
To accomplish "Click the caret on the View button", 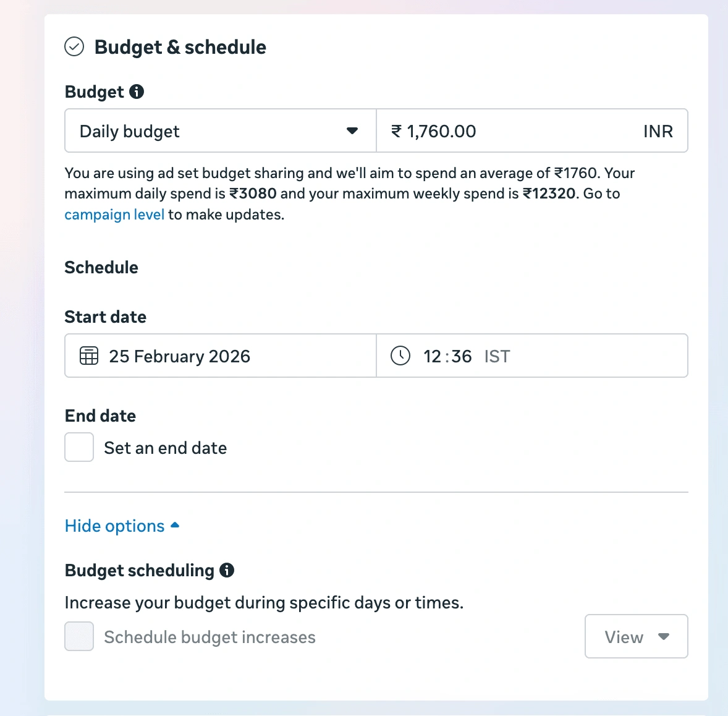I will [664, 636].
